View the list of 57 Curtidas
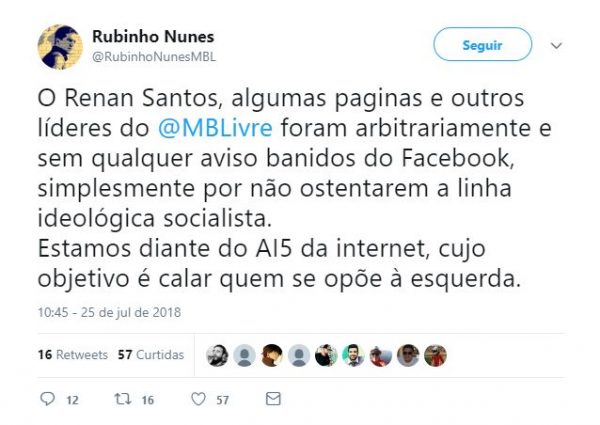Image resolution: width=600 pixels, height=425 pixels. pos(151,355)
